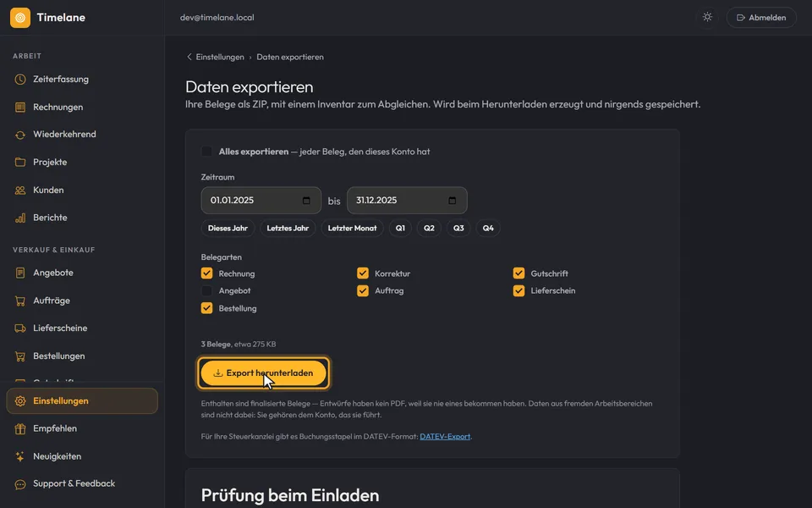Select Dieses Jahr preset

[x=228, y=228]
